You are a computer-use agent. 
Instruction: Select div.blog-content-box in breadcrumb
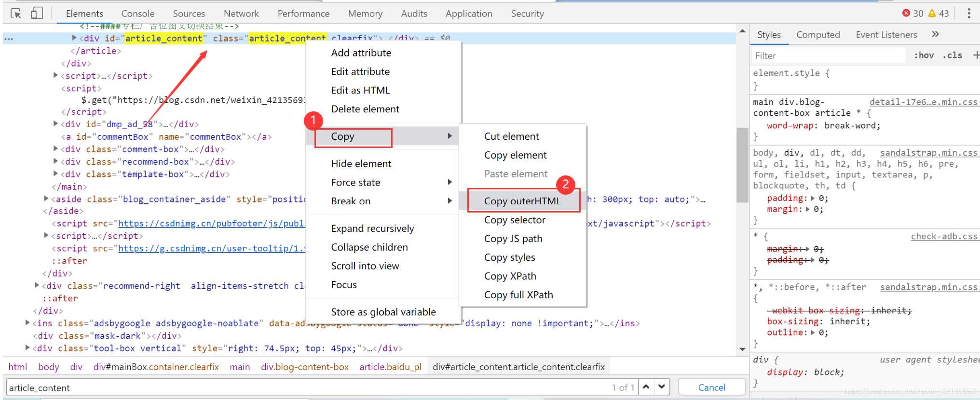(305, 367)
